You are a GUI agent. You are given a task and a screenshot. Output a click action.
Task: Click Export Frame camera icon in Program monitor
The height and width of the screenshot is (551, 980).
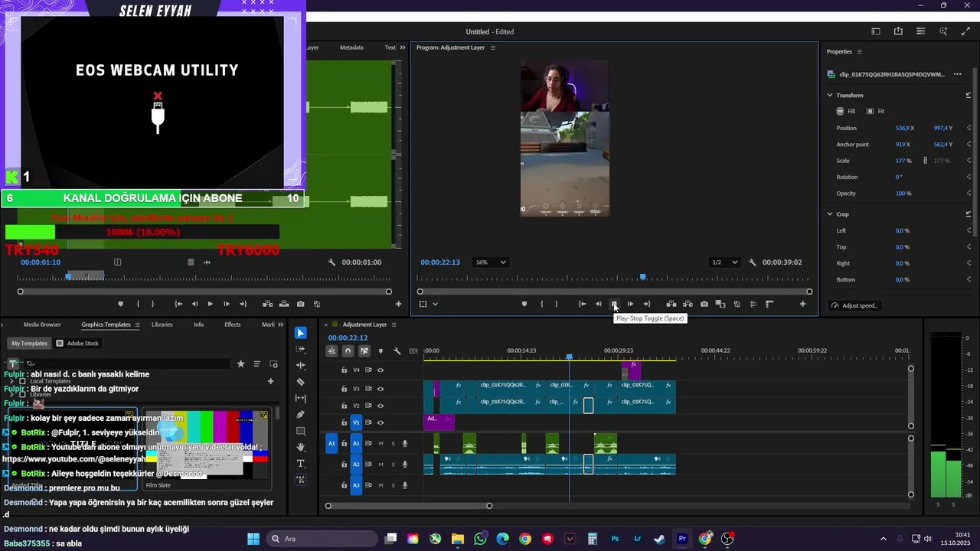[704, 304]
